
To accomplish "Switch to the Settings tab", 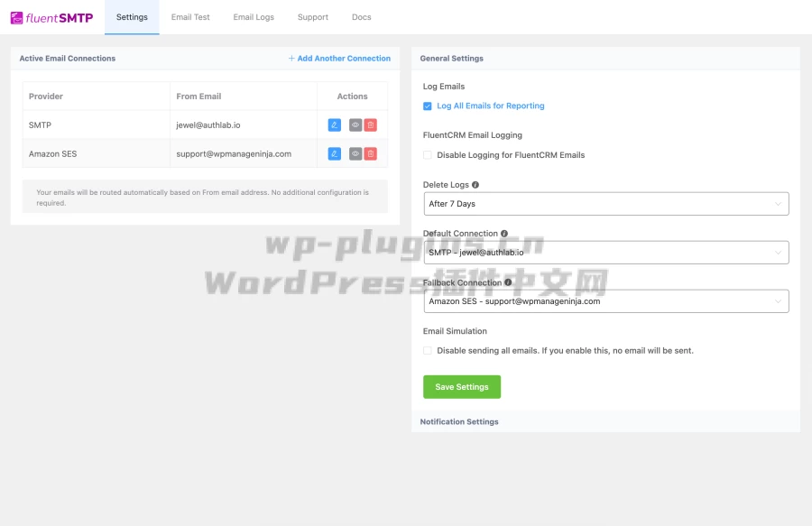I will point(132,17).
